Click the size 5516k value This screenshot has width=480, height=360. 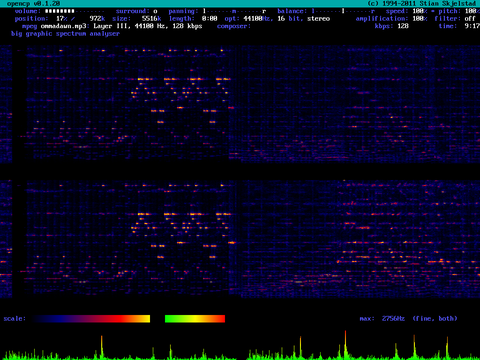(152, 19)
